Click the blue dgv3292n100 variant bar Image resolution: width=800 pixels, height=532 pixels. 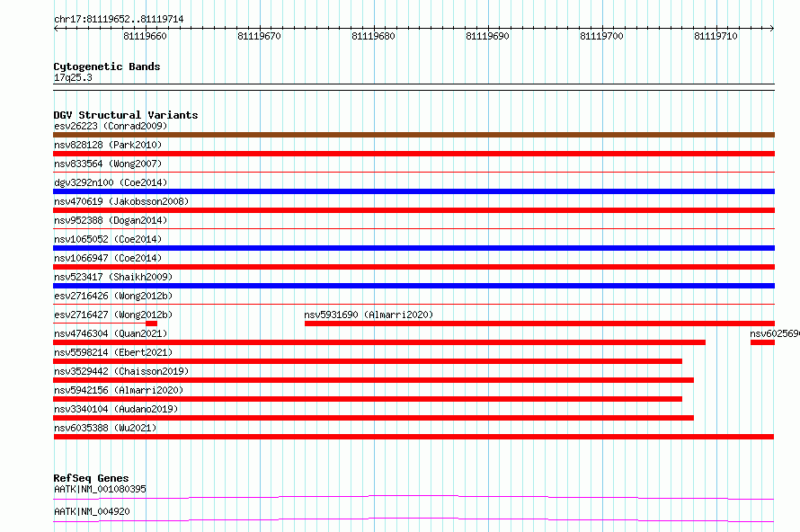click(413, 191)
